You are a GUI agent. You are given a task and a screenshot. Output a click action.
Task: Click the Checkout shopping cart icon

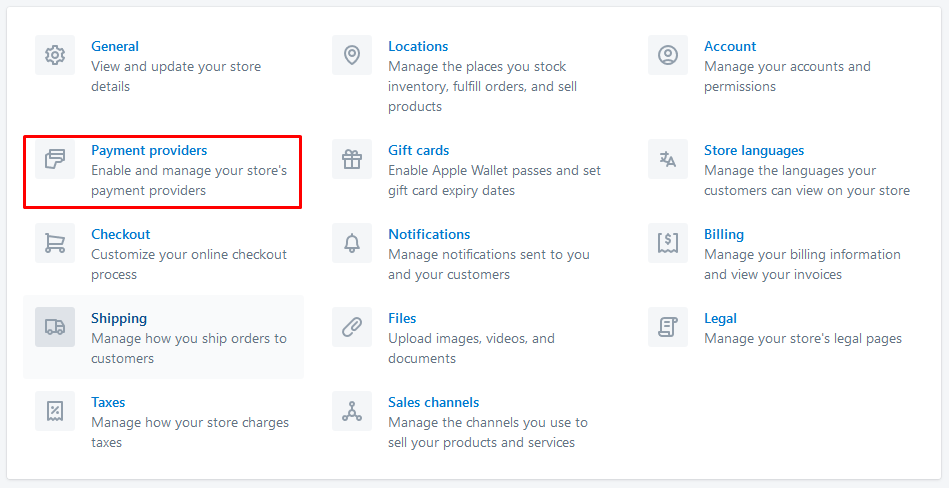55,243
